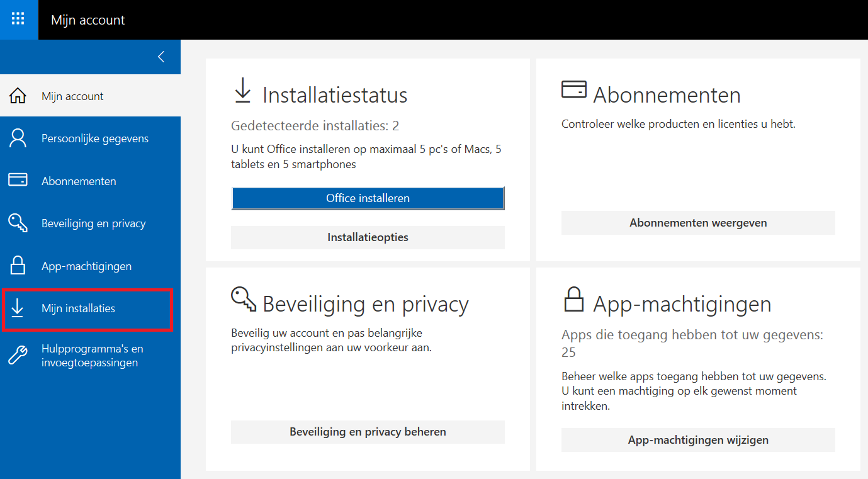The image size is (868, 479).
Task: Click the download arrow icon for Mijn installaties
Action: click(x=18, y=308)
